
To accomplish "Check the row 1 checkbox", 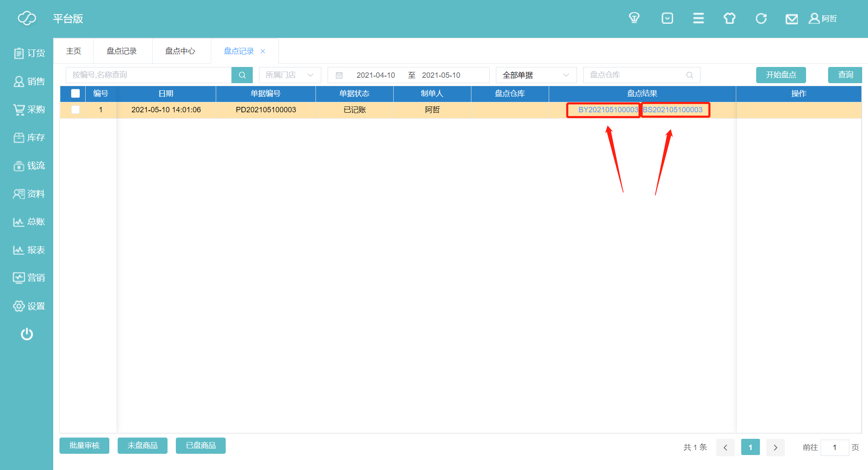I will (75, 110).
